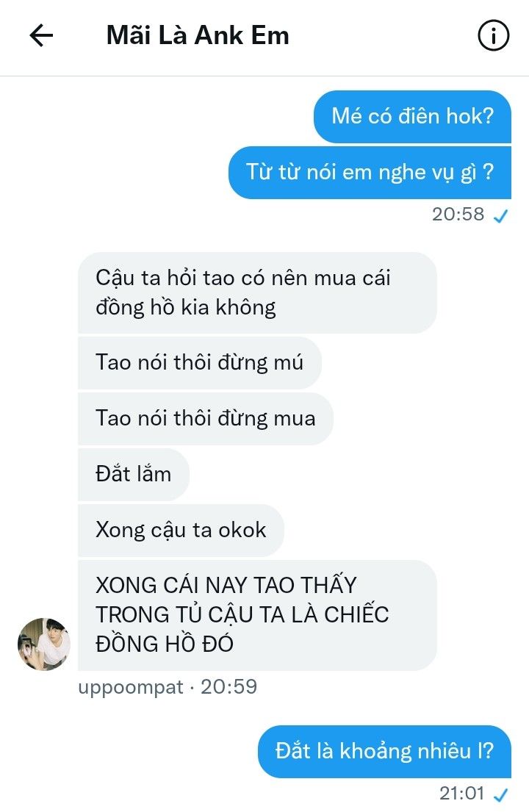The height and width of the screenshot is (812, 529).
Task: Select the "Xong cậu ta okok" message
Action: [x=181, y=531]
